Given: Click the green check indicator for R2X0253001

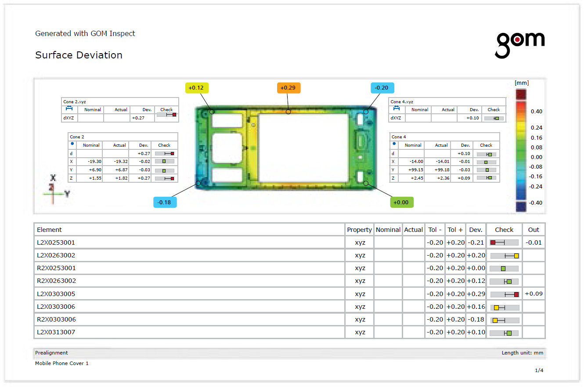Looking at the screenshot, I should point(503,268).
